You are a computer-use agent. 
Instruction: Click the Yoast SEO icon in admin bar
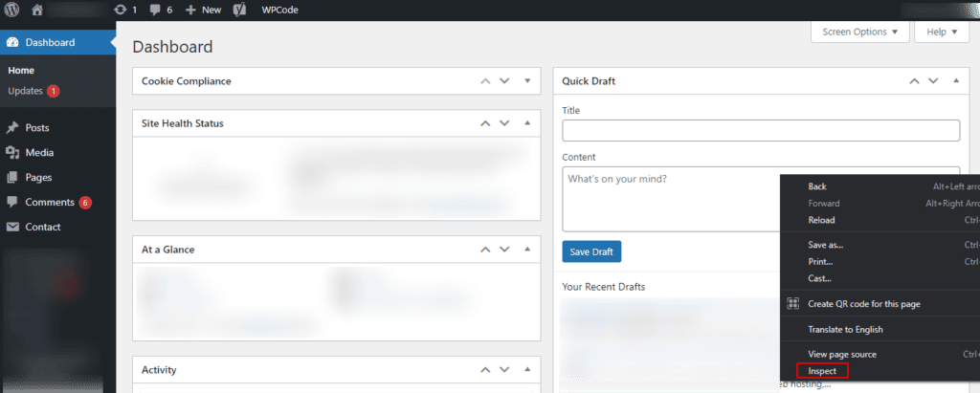tap(240, 10)
